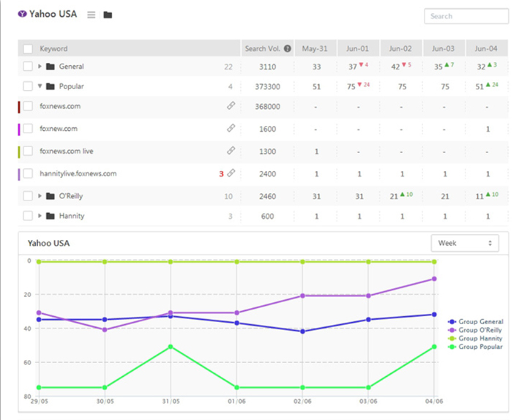Click foxnews.com volume 368000
Viewport: 527px width, 420px height.
[x=268, y=107]
